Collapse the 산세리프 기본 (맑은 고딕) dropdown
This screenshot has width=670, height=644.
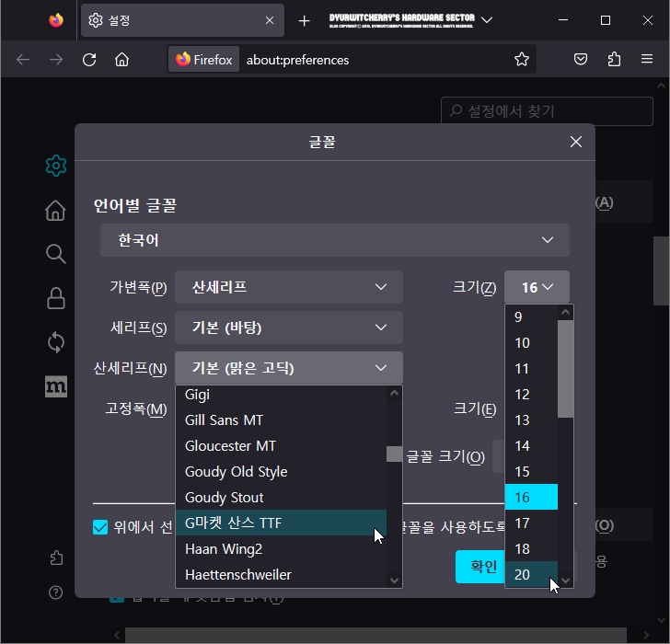point(289,368)
